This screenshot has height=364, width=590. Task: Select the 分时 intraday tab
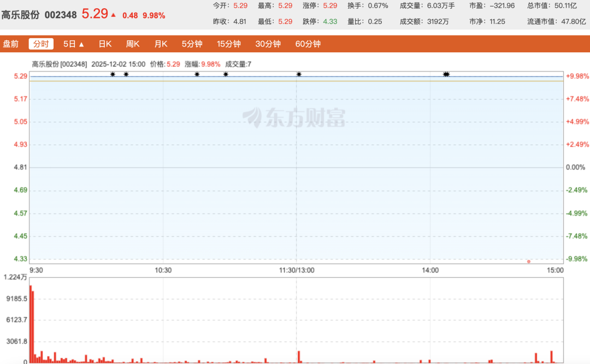41,44
